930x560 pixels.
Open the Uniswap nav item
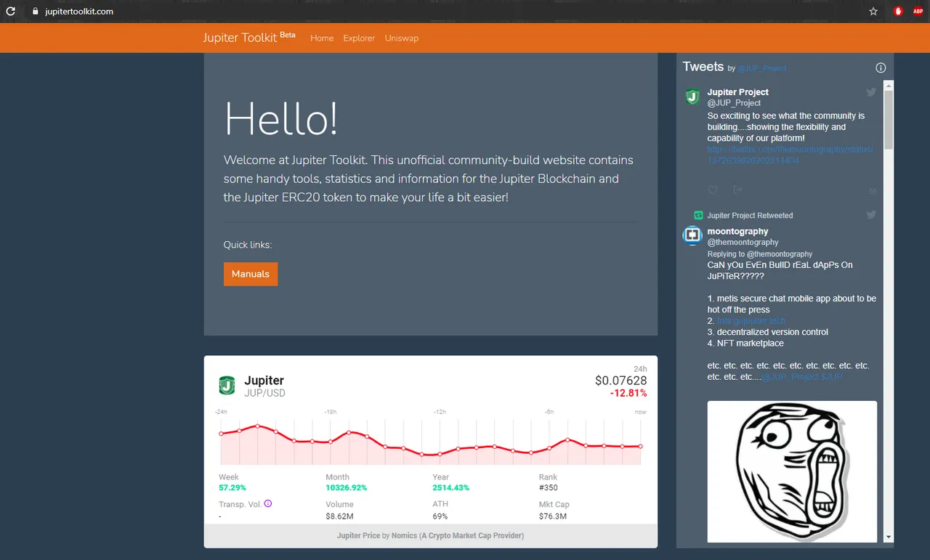click(x=402, y=38)
